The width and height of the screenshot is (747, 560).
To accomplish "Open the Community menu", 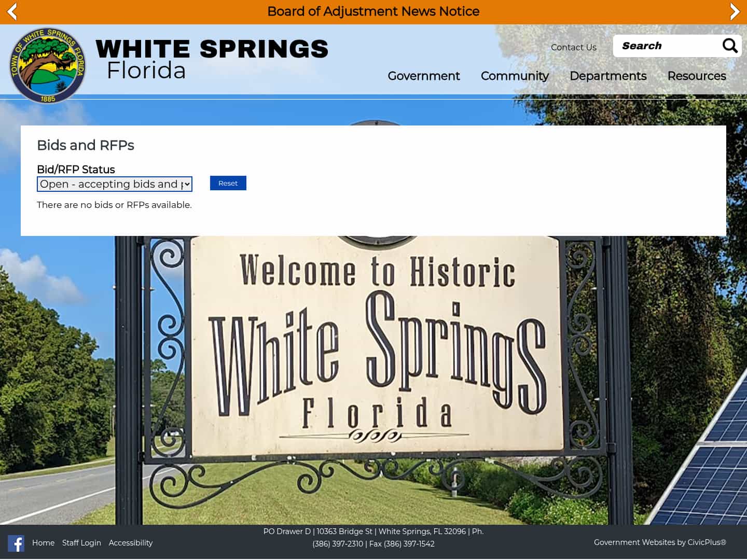I will pos(515,76).
